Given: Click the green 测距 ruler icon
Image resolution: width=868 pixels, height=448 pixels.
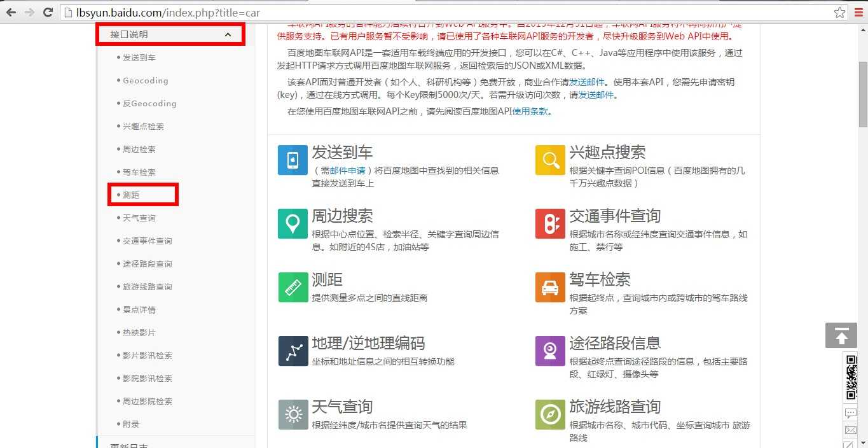Looking at the screenshot, I should click(293, 287).
